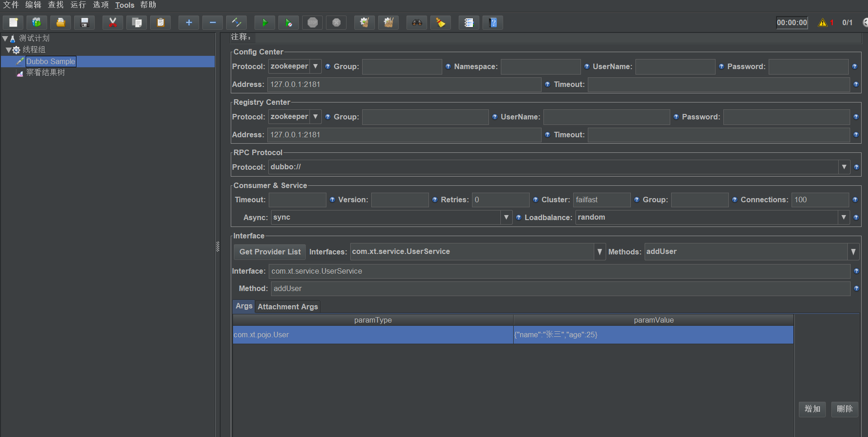
Task: Start the test with green play icon
Action: point(265,22)
